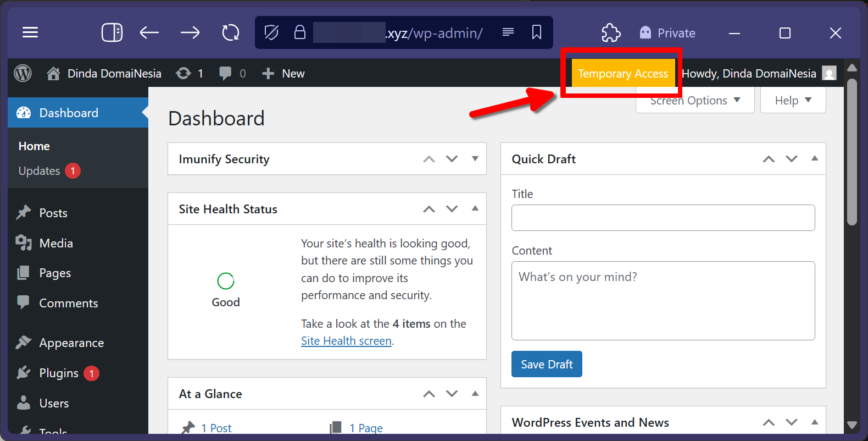Move Quick Draft widget down

click(791, 159)
